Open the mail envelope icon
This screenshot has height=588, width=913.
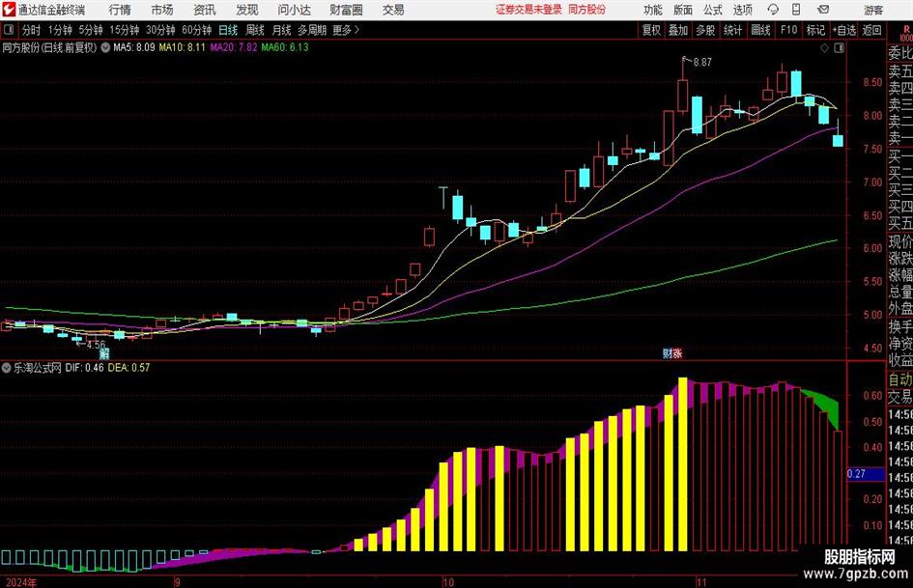[823, 10]
